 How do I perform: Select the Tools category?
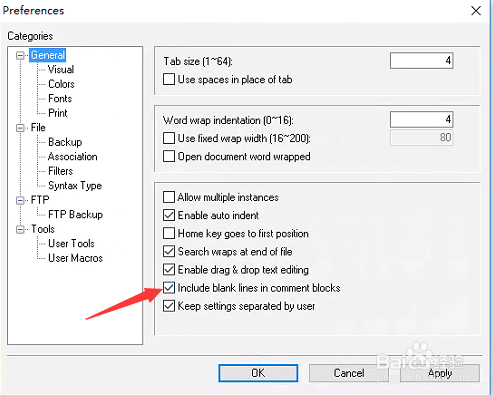tap(43, 229)
